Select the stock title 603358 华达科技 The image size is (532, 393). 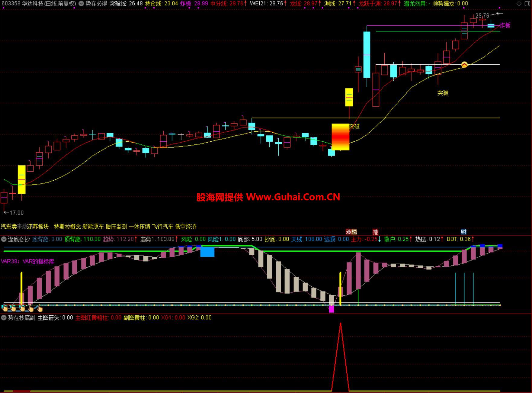(x=39, y=4)
